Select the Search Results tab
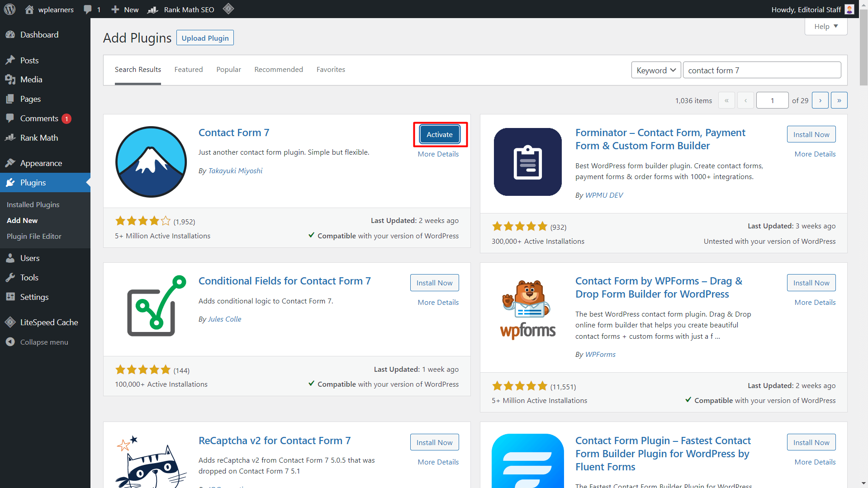This screenshot has width=868, height=488. [138, 70]
